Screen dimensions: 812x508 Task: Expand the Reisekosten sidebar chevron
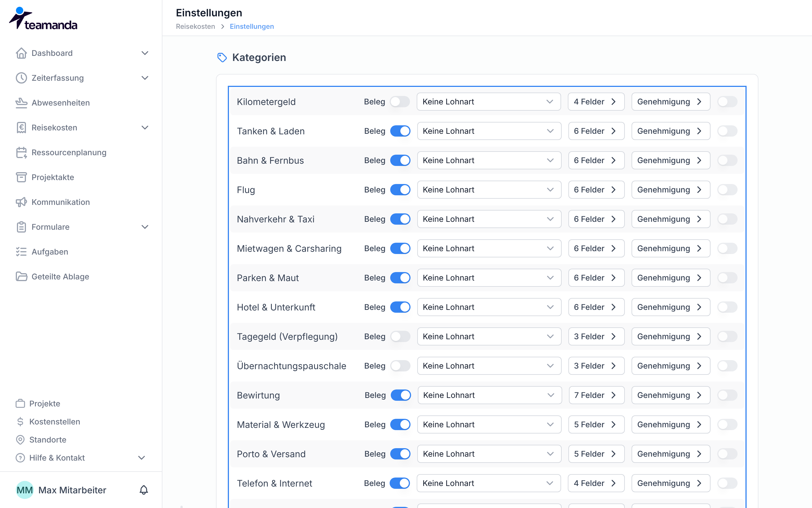(x=145, y=128)
